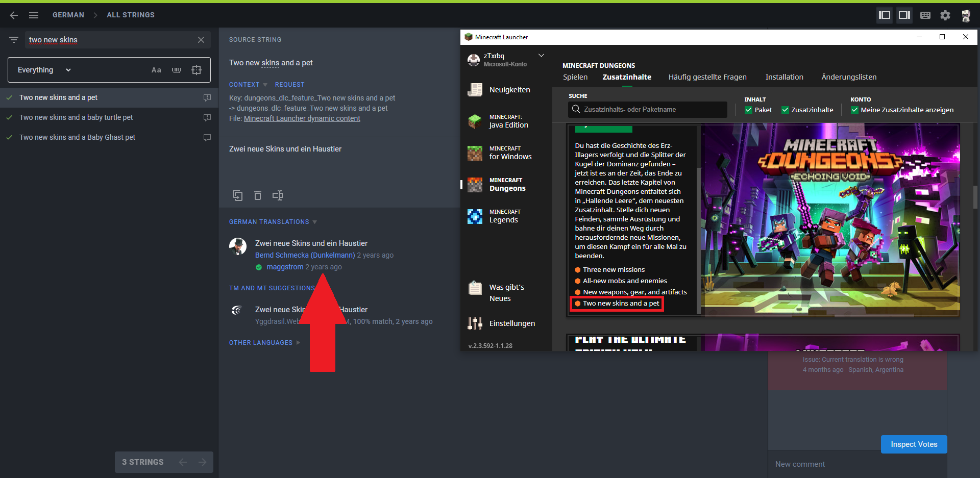Expand the zTxrbq account dropdown

point(541,56)
